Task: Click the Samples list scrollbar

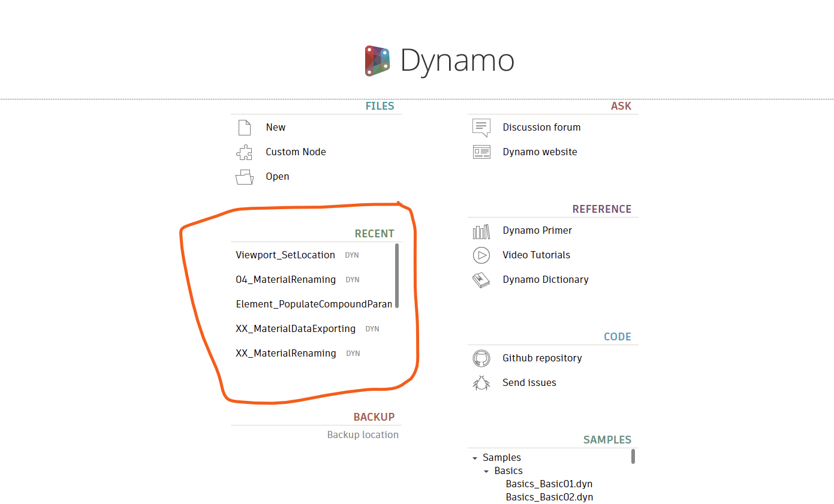Action: pos(633,457)
